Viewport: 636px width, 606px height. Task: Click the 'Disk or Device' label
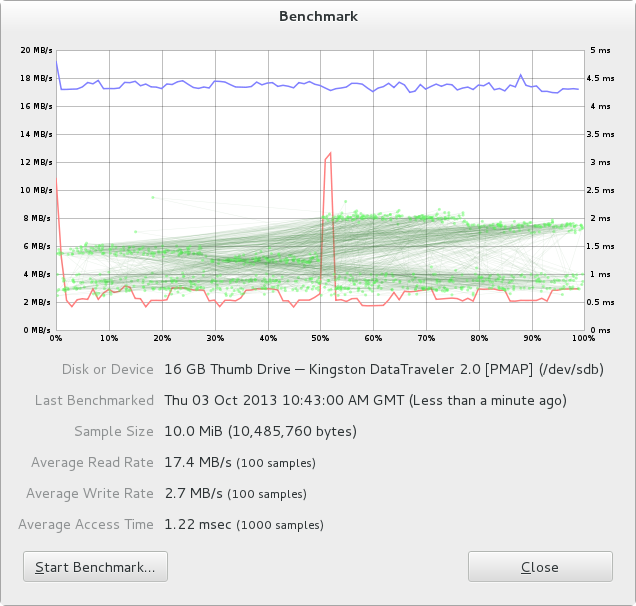107,369
